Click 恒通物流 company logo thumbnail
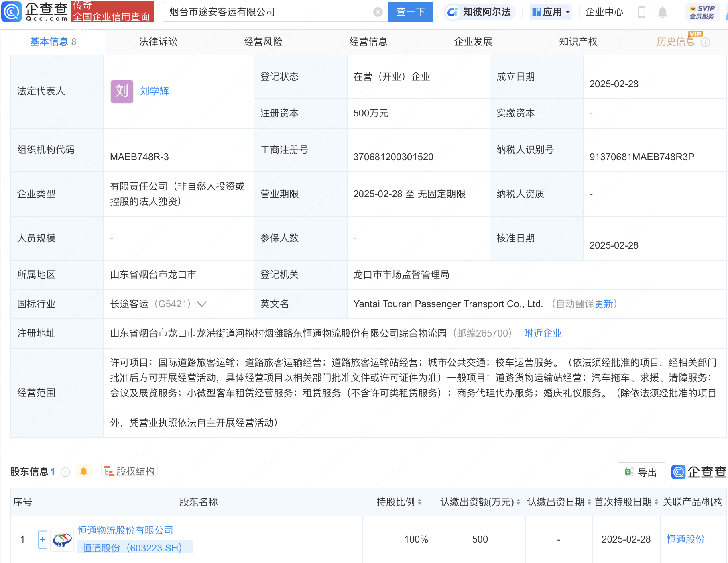 [62, 539]
